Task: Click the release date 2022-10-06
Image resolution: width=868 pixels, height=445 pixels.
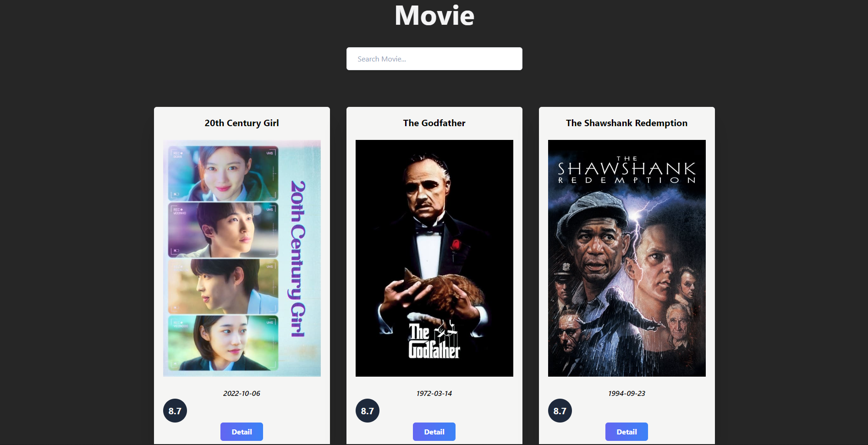Action: [x=242, y=393]
